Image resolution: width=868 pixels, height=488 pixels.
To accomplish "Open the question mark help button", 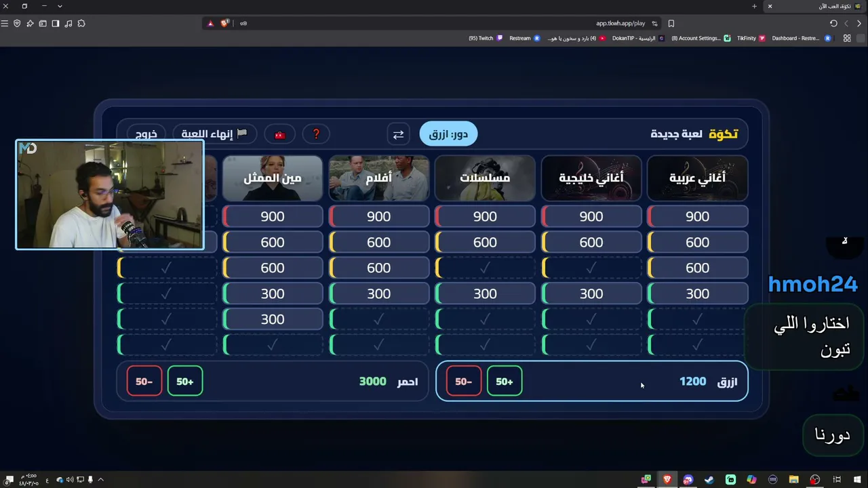I will (x=316, y=134).
